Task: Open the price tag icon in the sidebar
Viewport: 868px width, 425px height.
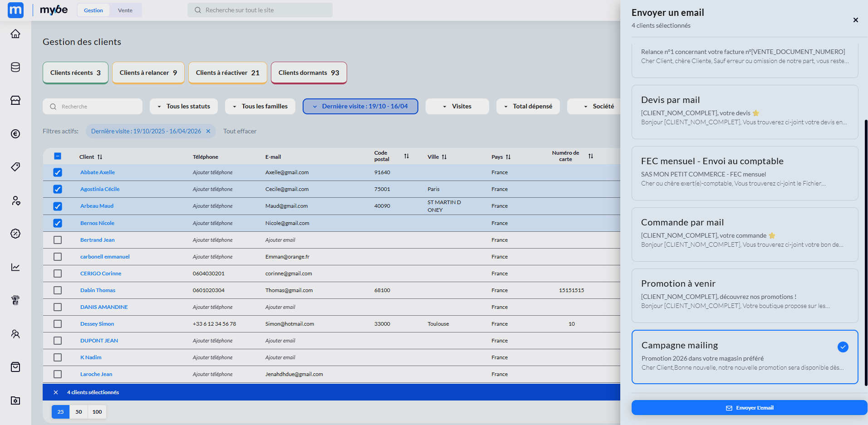Action: [15, 167]
